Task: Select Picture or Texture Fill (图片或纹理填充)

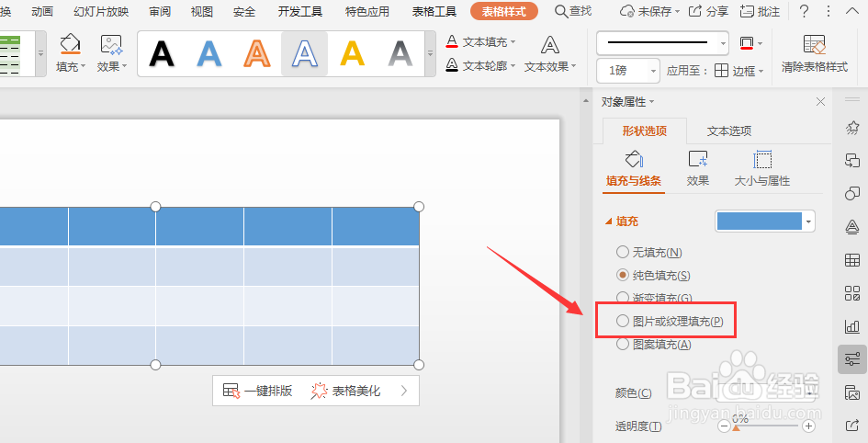Action: coord(622,321)
